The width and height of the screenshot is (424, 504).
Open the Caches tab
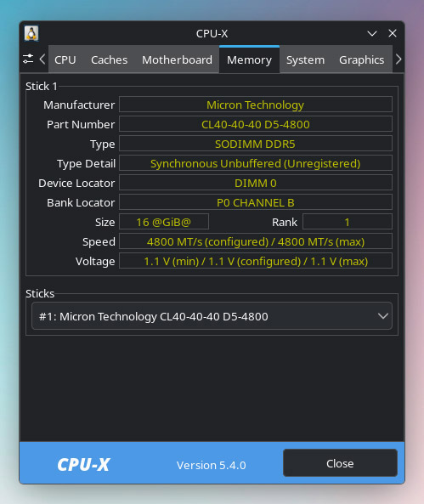tap(109, 59)
